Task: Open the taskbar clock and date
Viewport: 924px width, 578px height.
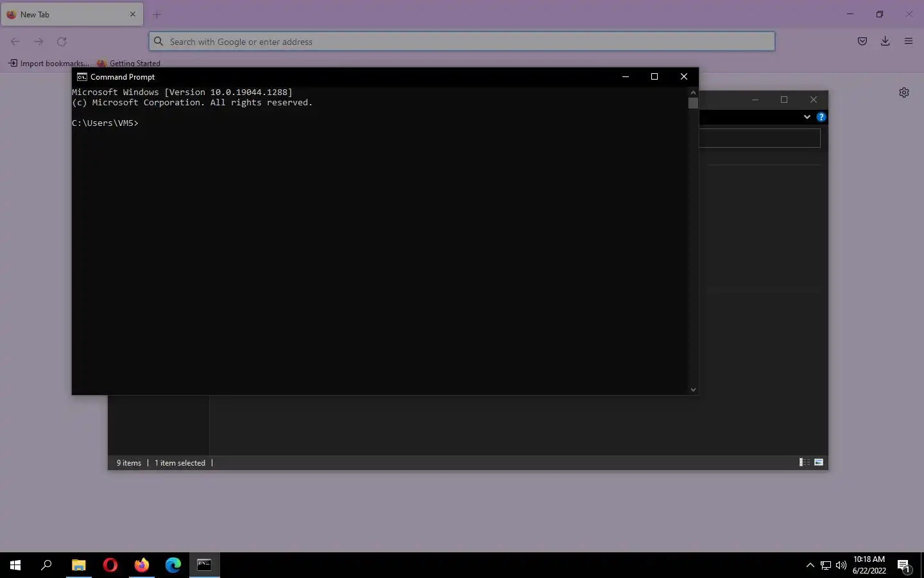Action: pyautogui.click(x=869, y=565)
